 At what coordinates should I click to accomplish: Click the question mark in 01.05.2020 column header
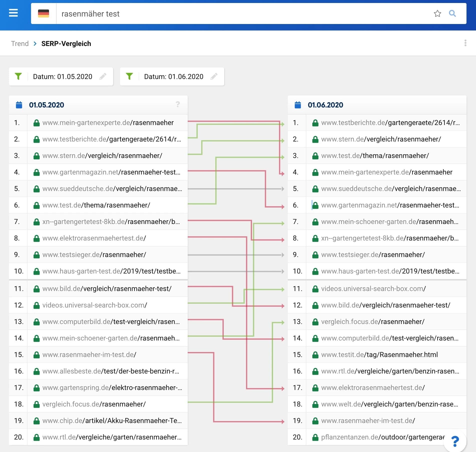[178, 104]
